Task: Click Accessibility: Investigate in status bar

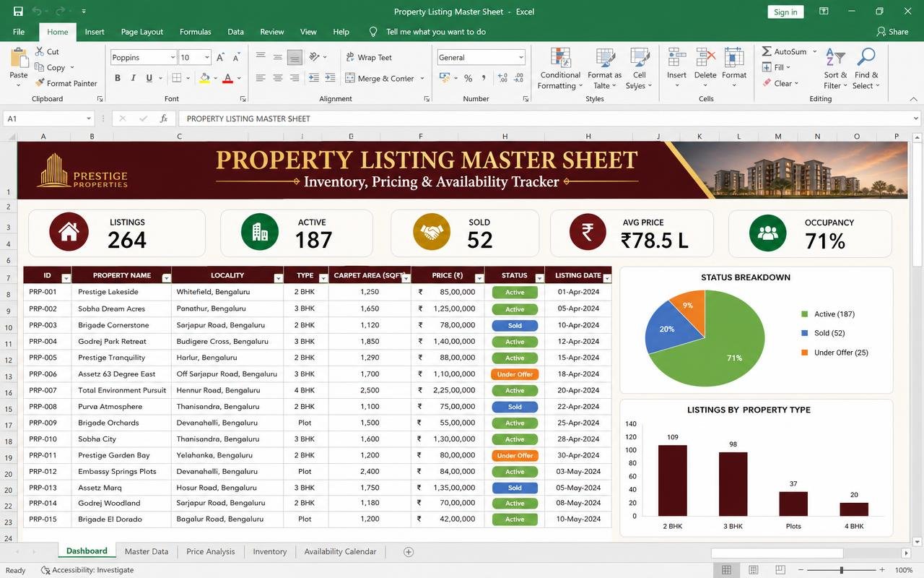Action: point(87,570)
